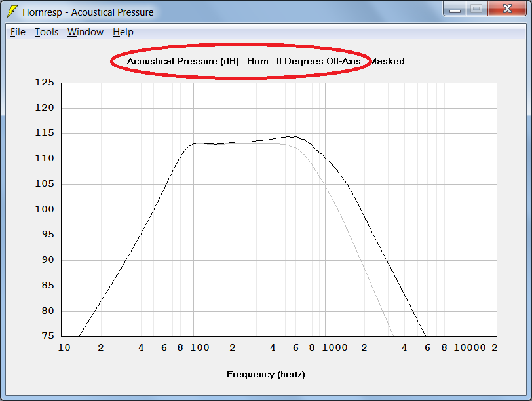Click the 100 dB y-axis value
Screen dimensions: 532x401
point(45,209)
